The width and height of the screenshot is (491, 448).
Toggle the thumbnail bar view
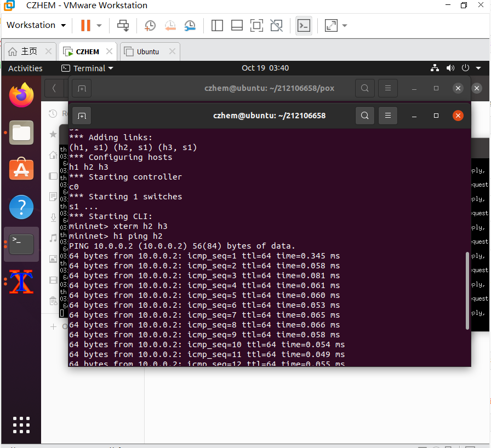(x=237, y=25)
